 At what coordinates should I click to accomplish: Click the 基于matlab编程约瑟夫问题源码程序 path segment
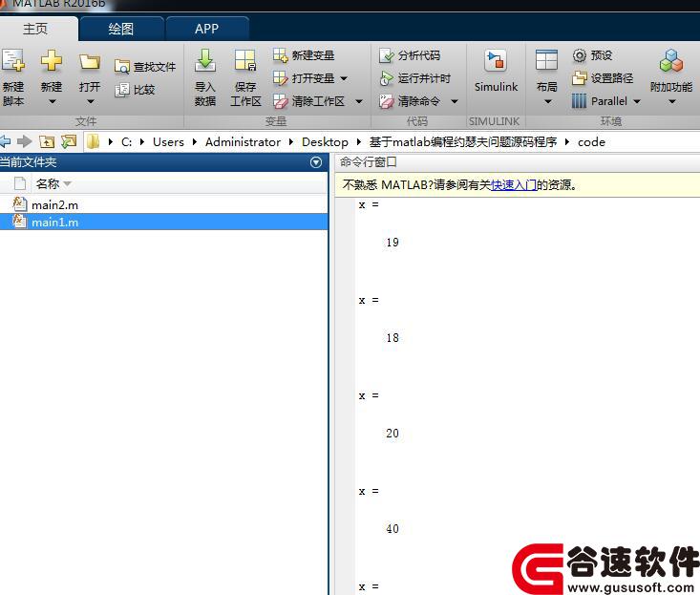(463, 142)
